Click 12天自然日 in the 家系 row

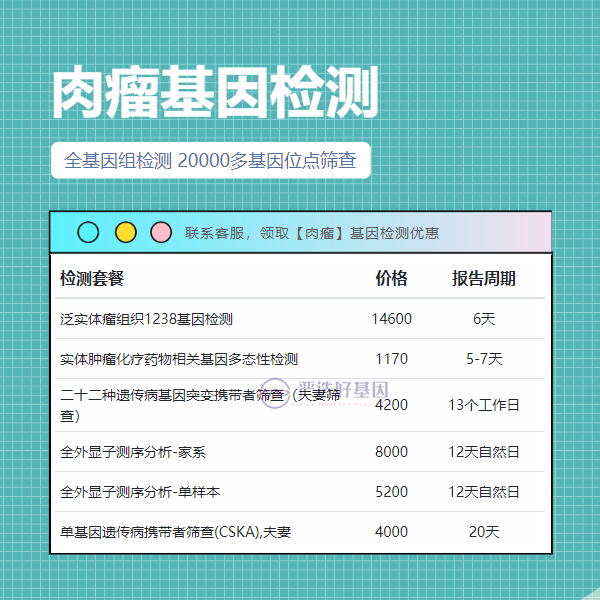(484, 452)
